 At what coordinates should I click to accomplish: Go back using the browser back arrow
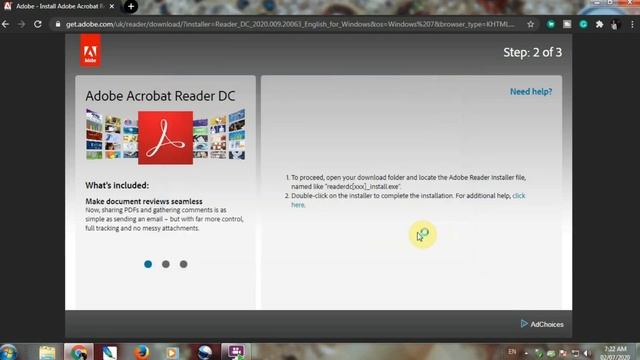(6, 24)
